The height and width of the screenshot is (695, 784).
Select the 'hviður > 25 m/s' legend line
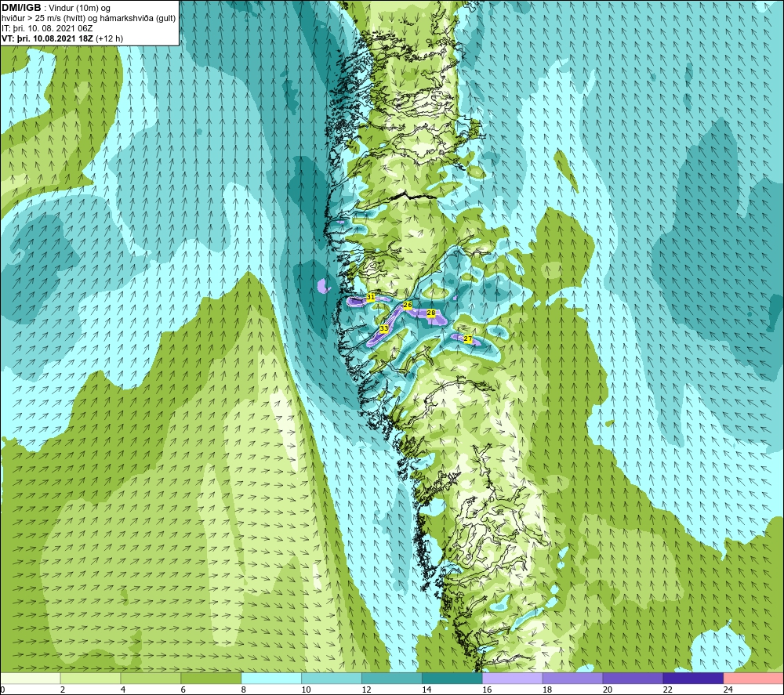(89, 19)
